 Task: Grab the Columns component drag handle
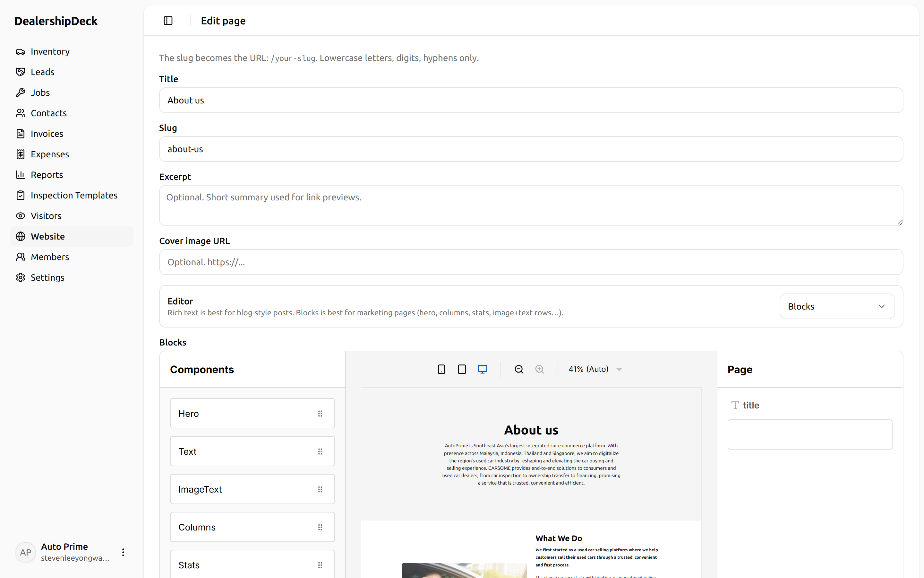(320, 527)
